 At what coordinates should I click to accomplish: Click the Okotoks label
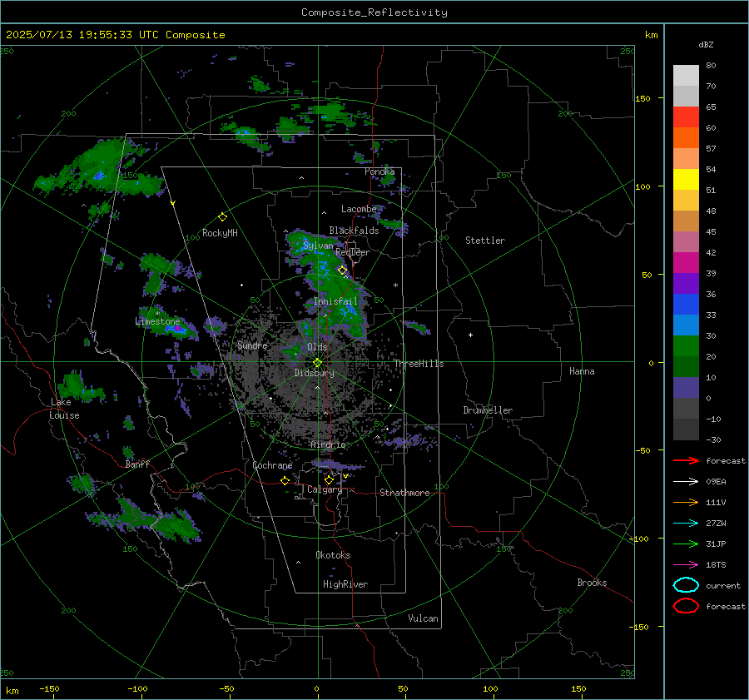pos(333,554)
